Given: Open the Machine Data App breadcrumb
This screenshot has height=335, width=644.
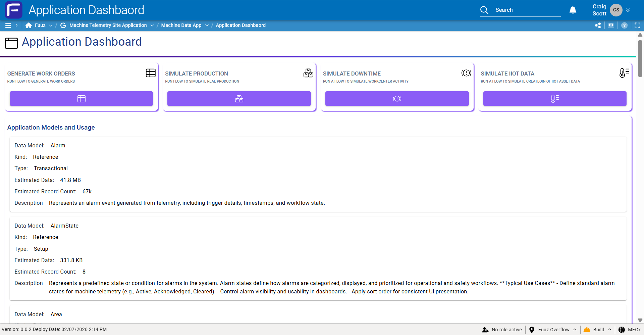Looking at the screenshot, I should click(181, 25).
